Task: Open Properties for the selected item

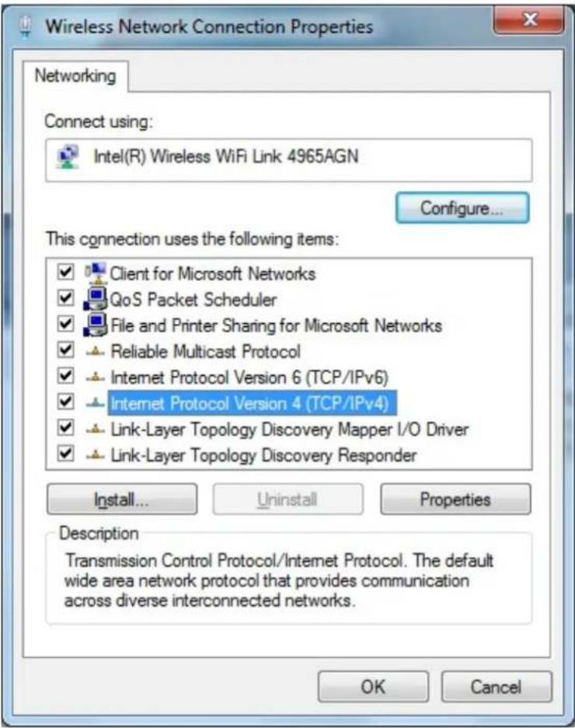Action: pos(455,500)
